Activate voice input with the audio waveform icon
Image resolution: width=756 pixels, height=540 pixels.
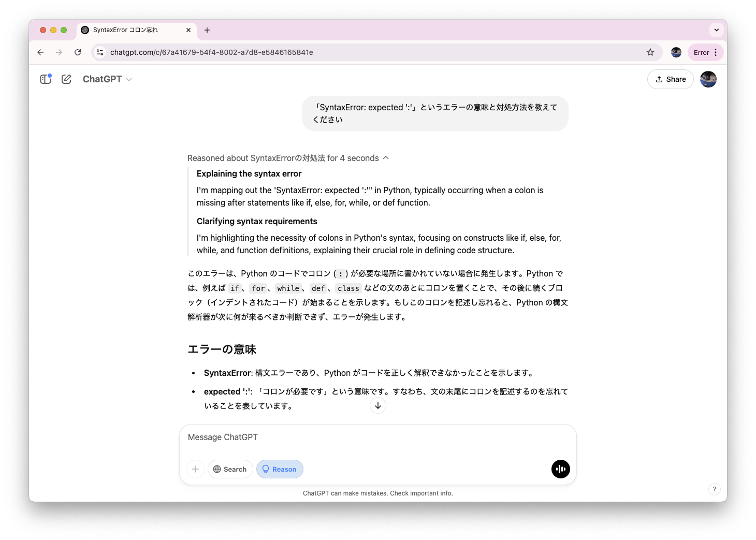(x=560, y=469)
